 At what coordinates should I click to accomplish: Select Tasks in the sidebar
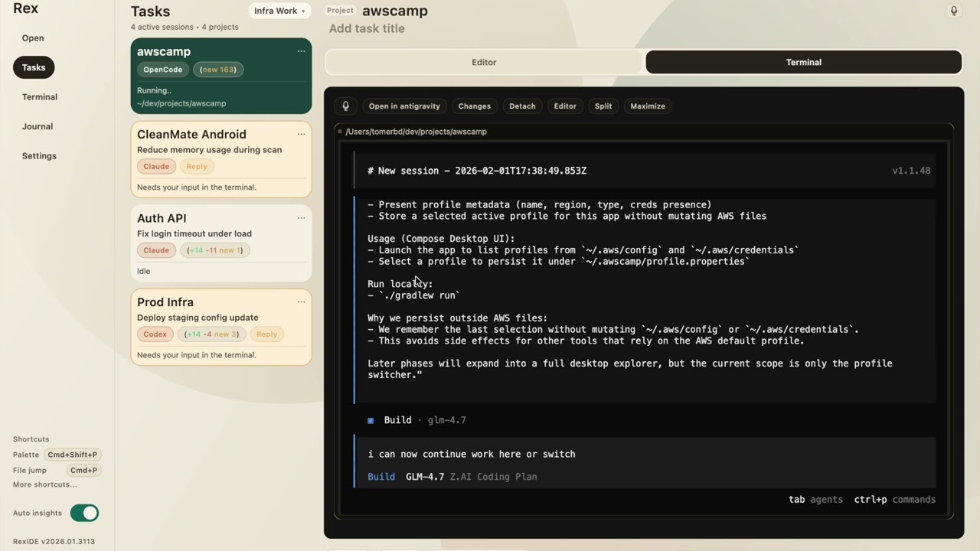34,67
